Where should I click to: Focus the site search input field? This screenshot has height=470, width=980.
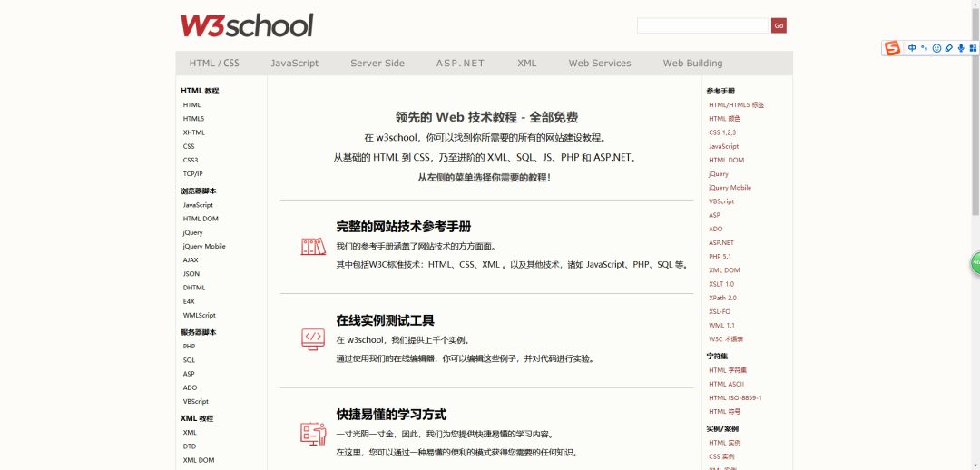[x=702, y=25]
